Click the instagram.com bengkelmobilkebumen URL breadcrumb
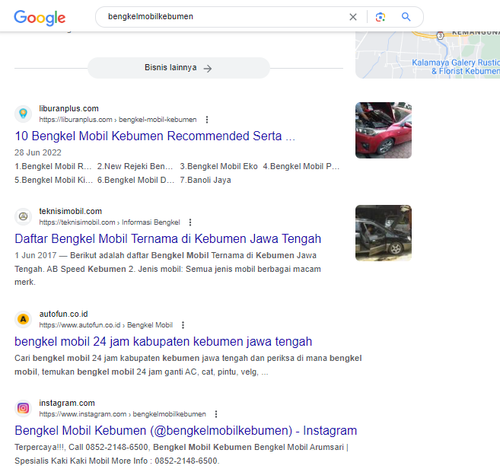 click(122, 414)
